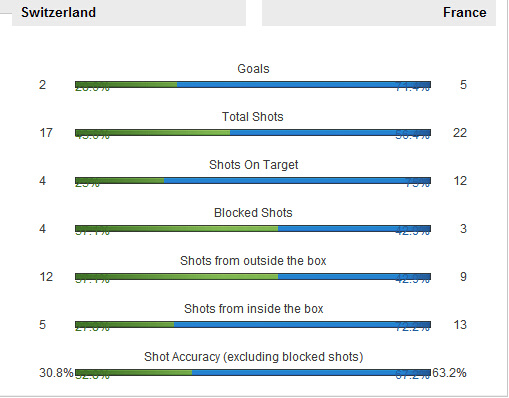Select the Shot Accuracy label

click(253, 357)
